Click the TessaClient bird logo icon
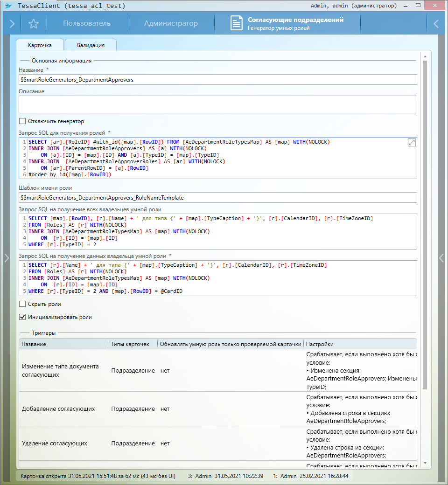 point(8,6)
